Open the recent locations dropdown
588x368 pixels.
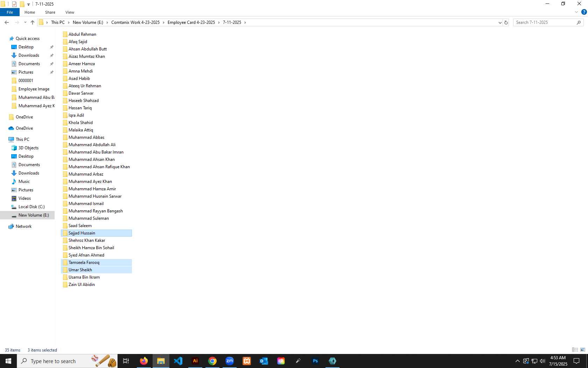pyautogui.click(x=25, y=22)
